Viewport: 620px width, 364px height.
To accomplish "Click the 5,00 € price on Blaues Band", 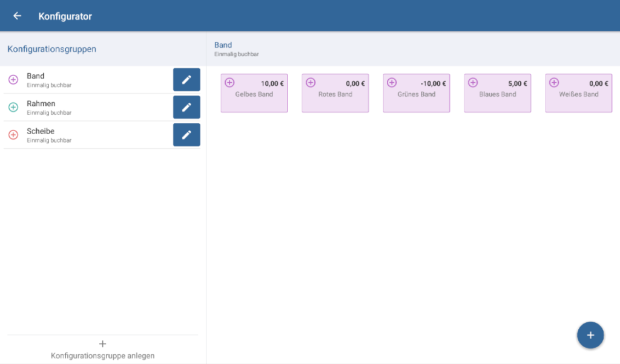I will [x=517, y=83].
